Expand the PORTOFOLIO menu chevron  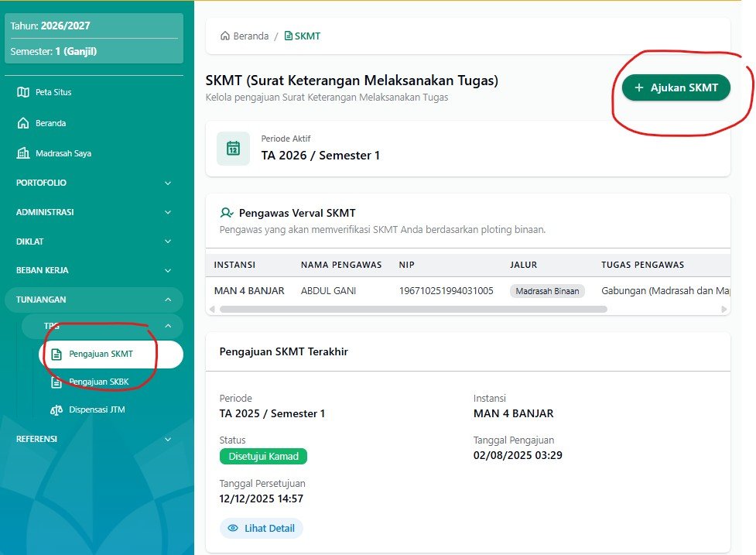tap(168, 183)
